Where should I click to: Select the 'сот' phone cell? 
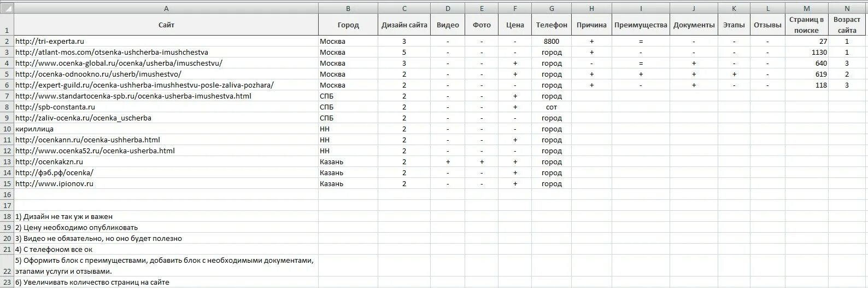click(552, 107)
